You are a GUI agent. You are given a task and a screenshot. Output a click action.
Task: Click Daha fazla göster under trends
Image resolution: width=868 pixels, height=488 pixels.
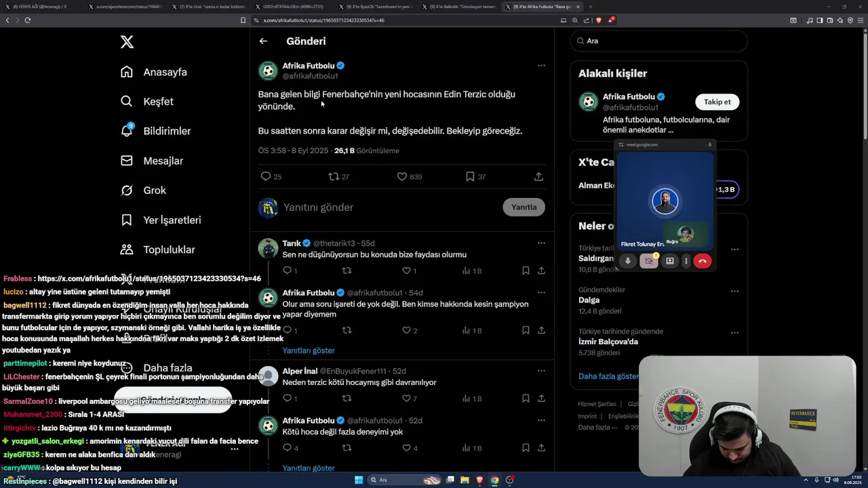click(x=608, y=375)
